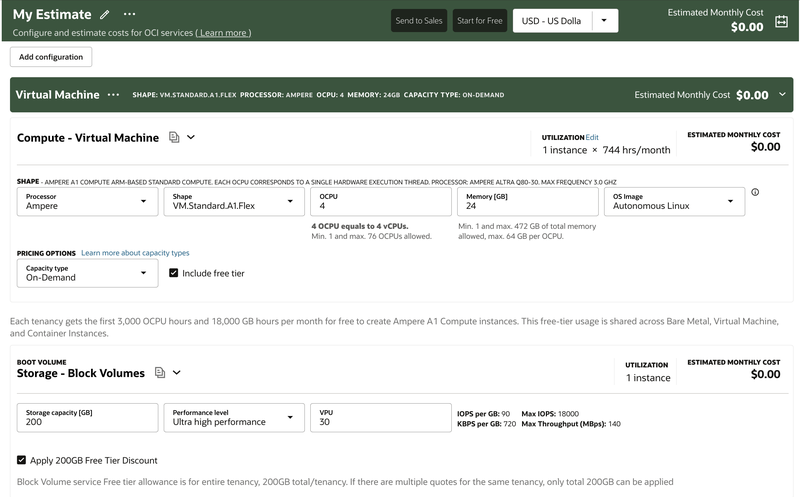Click the 'IOPS per GB: 90' text
Viewport: 800px width, 497px height.
coord(483,414)
